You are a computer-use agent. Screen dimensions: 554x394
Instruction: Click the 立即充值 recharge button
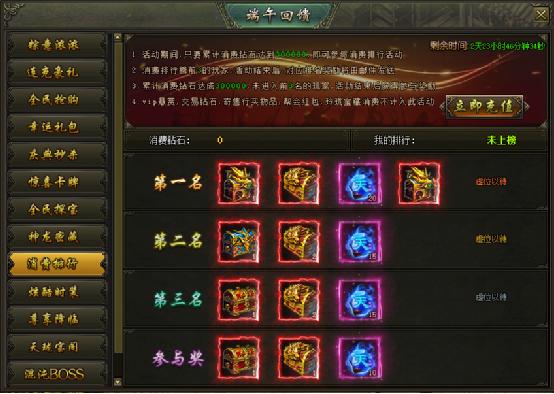coord(484,106)
